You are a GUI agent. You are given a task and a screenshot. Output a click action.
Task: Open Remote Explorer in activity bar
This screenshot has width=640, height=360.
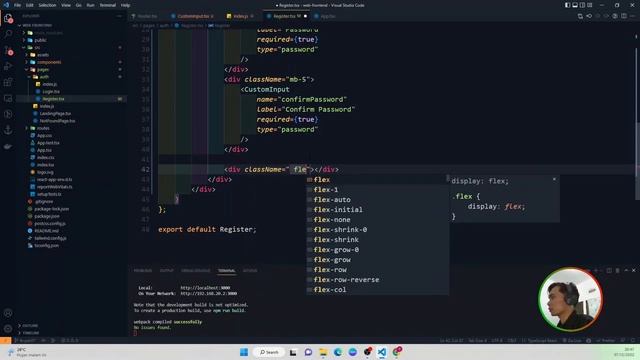pos(8,98)
